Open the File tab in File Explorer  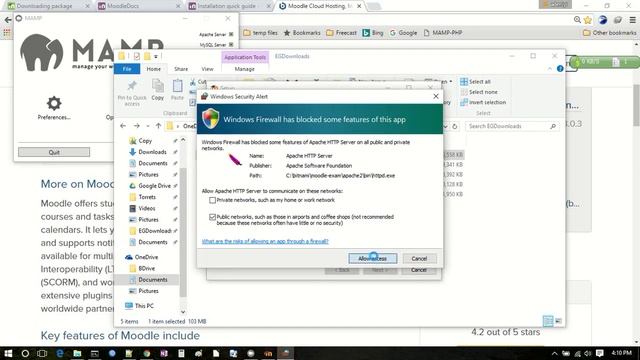(x=127, y=69)
